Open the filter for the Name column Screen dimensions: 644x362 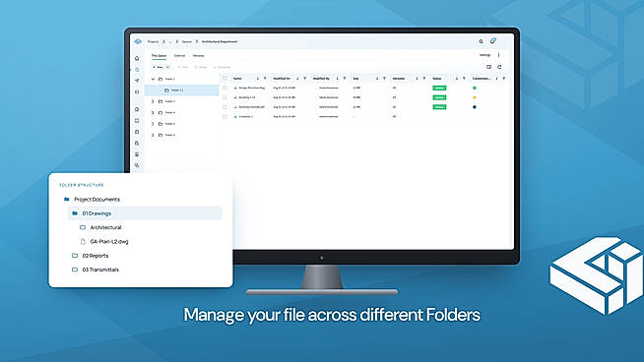coord(265,79)
